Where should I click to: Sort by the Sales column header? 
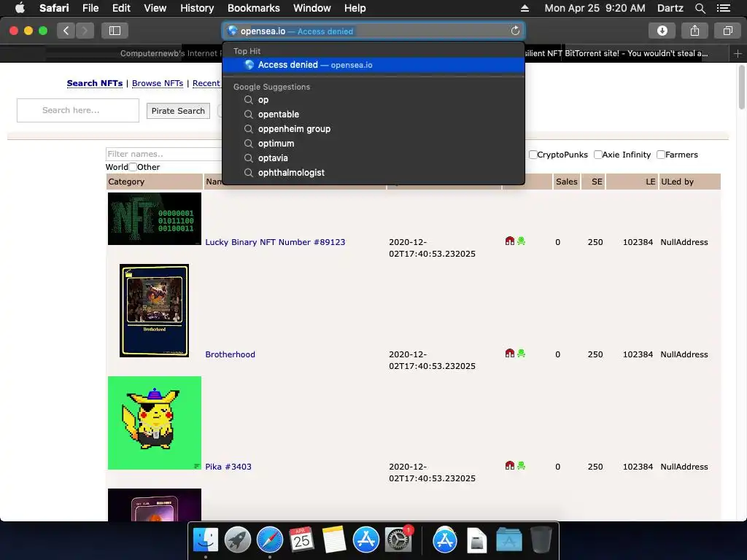tap(566, 182)
